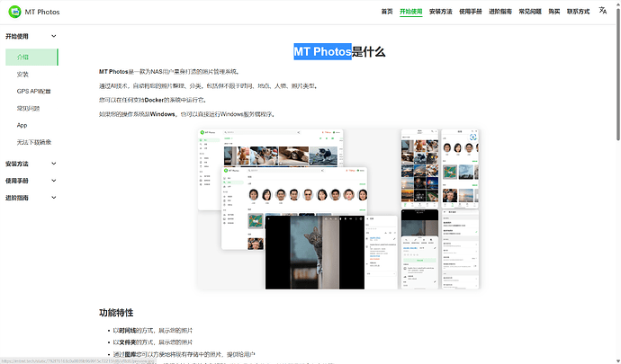This screenshot has width=621, height=364.
Task: Open 无法下载镜像 in the sidebar
Action: point(34,142)
